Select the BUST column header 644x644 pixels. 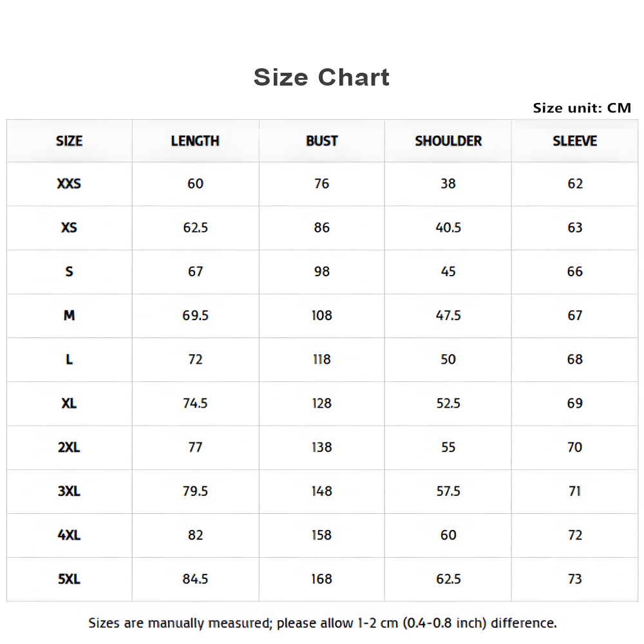pyautogui.click(x=321, y=141)
